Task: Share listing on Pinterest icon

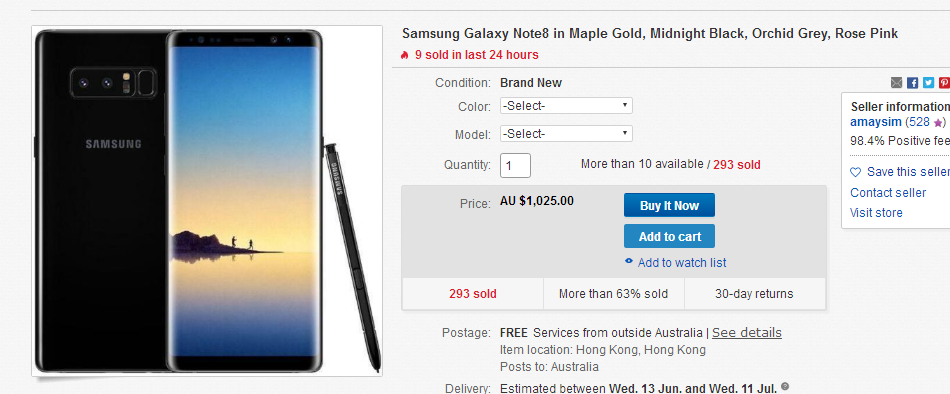Action: point(944,82)
